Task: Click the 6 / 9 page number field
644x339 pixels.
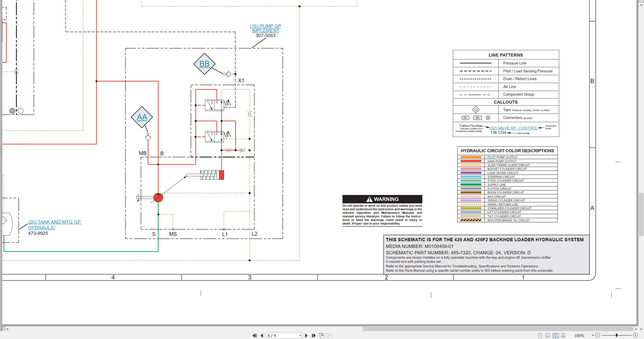Action: (x=282, y=335)
